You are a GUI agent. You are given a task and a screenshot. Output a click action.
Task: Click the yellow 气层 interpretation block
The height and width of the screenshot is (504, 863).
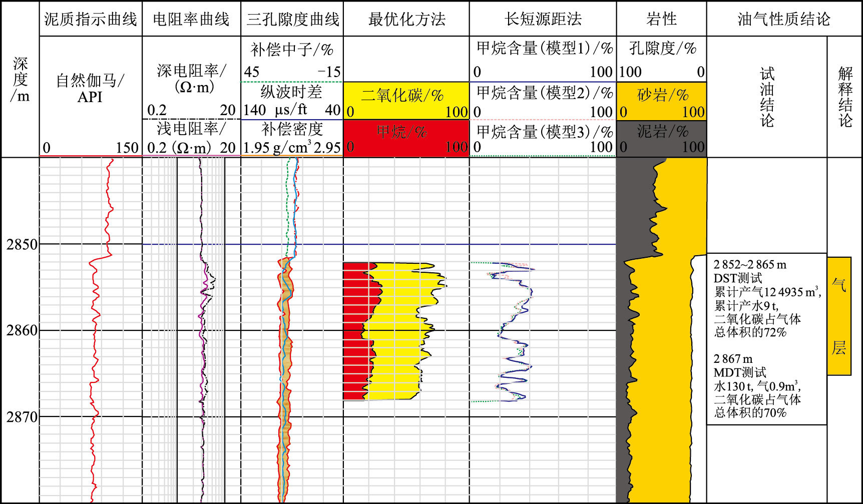coord(839,316)
